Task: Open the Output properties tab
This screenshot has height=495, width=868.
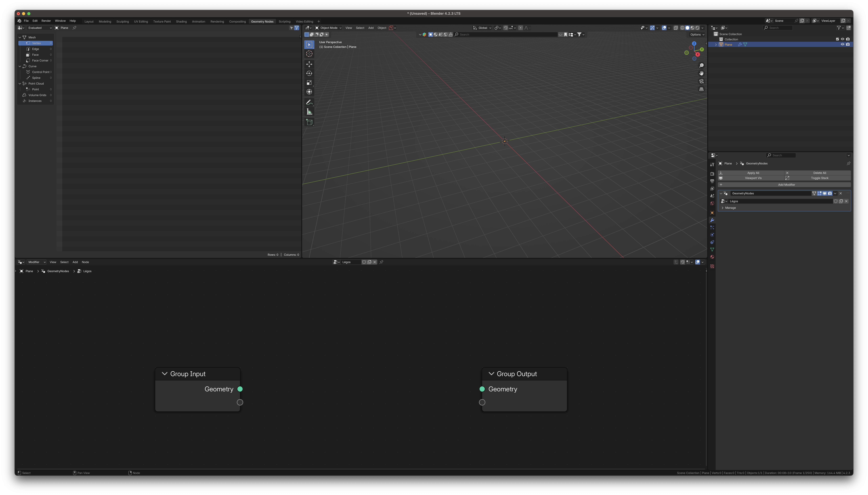Action: point(712,181)
